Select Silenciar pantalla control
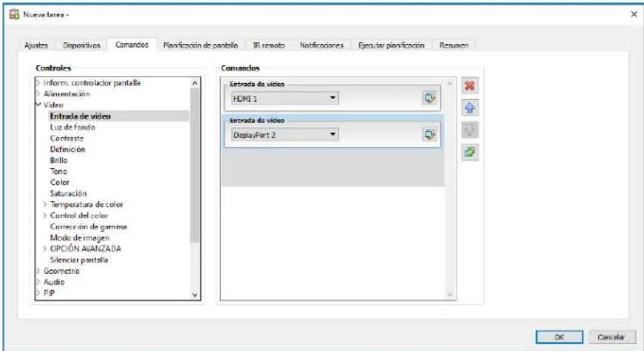Image resolution: width=644 pixels, height=351 pixels. (79, 260)
